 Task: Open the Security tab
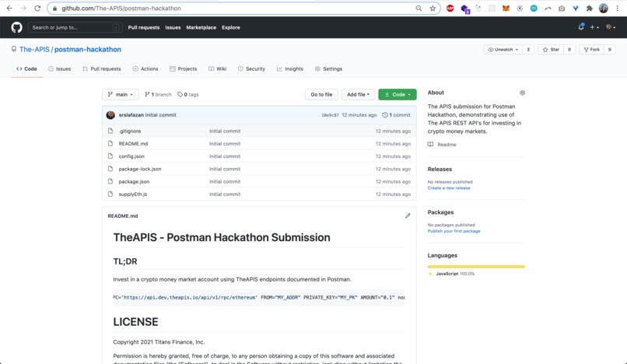pyautogui.click(x=251, y=68)
